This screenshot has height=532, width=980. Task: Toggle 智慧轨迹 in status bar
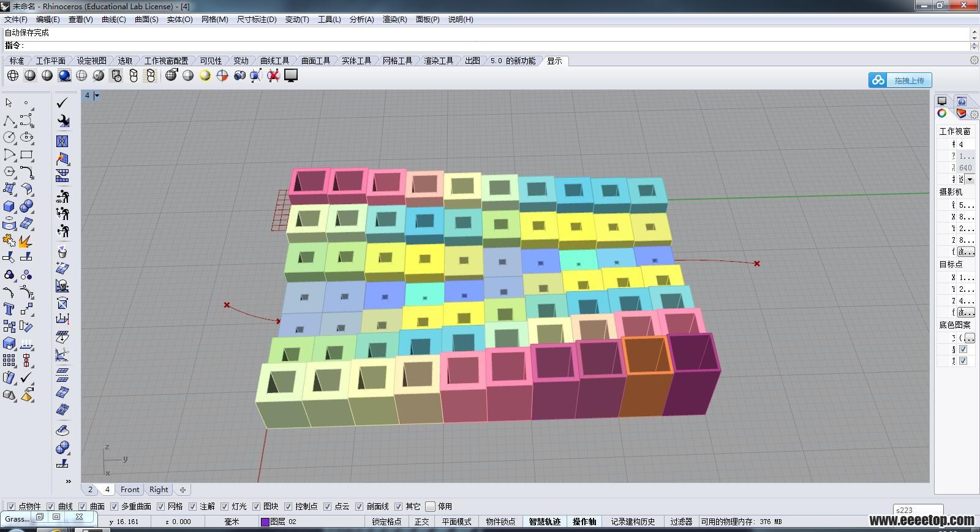[545, 522]
